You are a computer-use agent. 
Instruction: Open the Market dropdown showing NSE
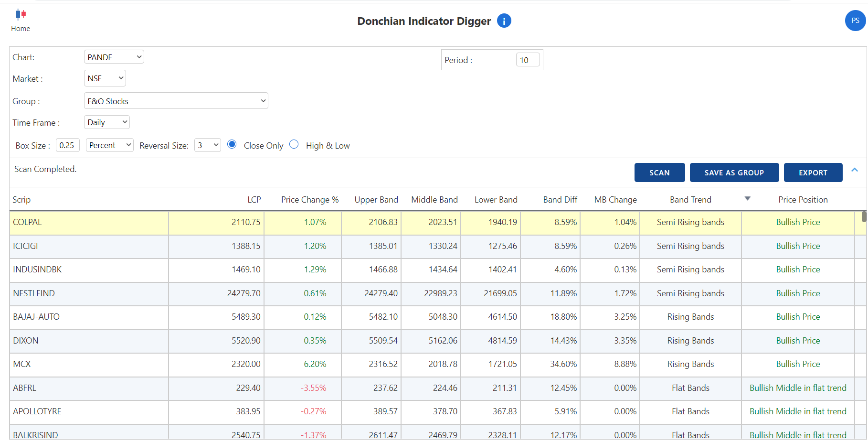point(105,78)
